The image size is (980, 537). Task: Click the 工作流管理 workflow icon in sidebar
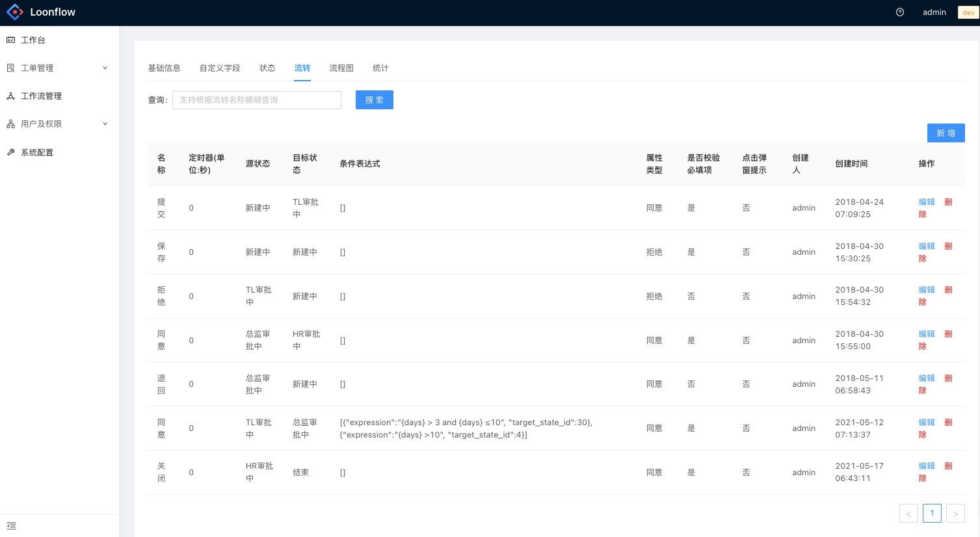point(10,96)
